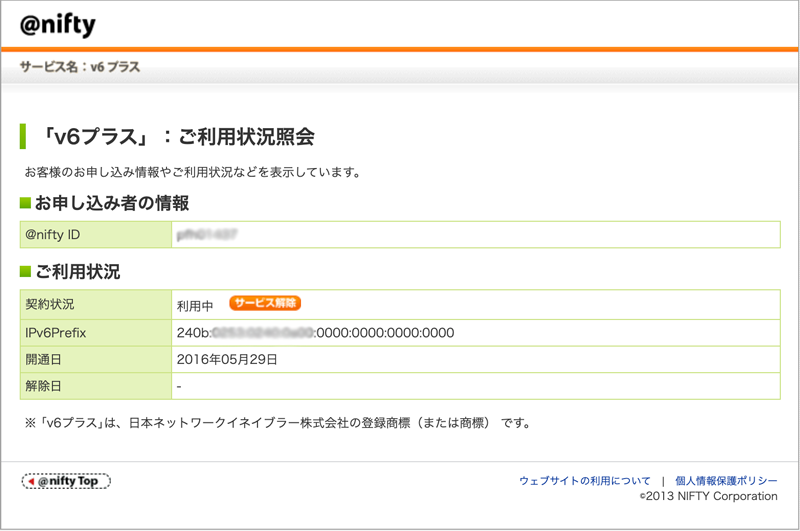The image size is (800, 531).
Task: Click the 契約状況 label cell
Action: pos(96,305)
